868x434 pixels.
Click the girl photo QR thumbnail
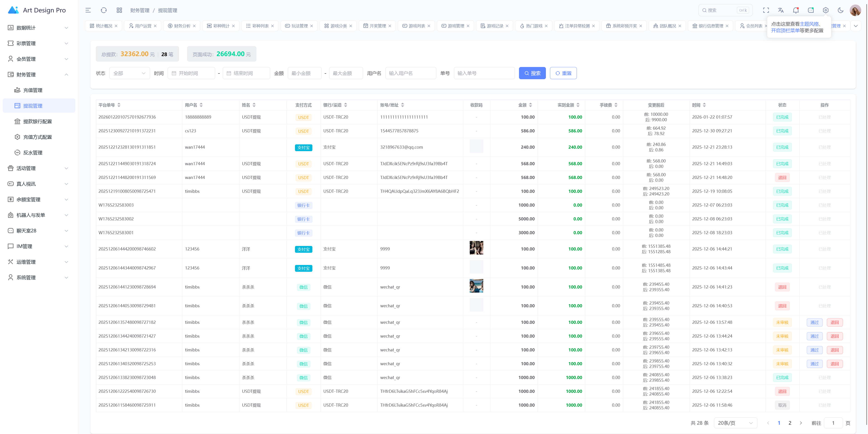(476, 248)
